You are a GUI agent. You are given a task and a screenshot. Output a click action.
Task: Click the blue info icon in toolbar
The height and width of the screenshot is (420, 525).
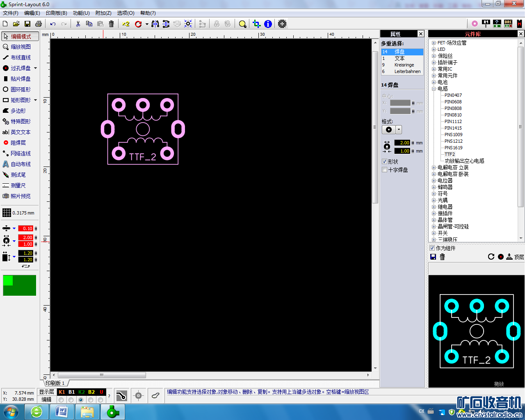tap(268, 24)
